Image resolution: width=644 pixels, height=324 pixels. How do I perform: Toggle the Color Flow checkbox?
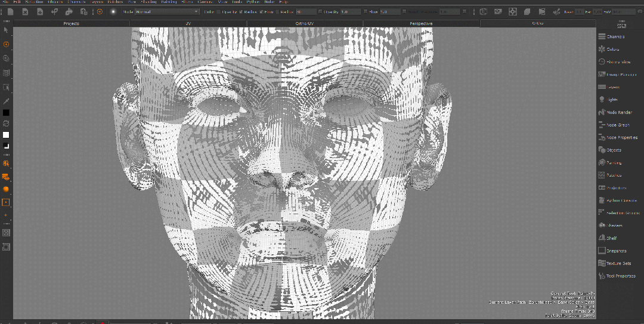262,12
